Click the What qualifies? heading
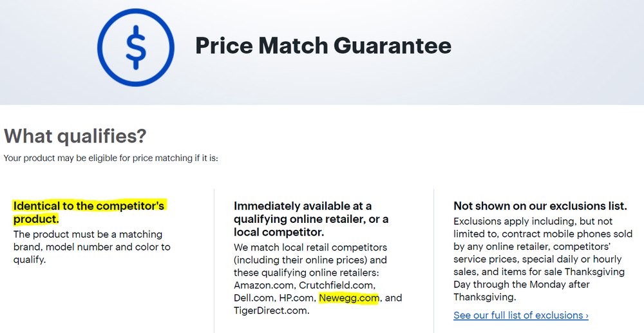Screen dimensions: 644x333 click(75, 136)
